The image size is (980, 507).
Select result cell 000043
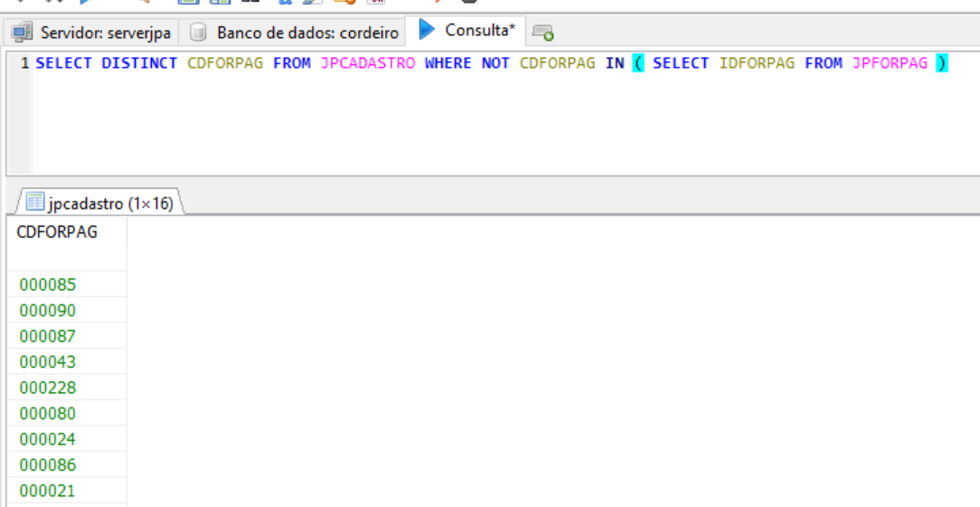point(66,361)
